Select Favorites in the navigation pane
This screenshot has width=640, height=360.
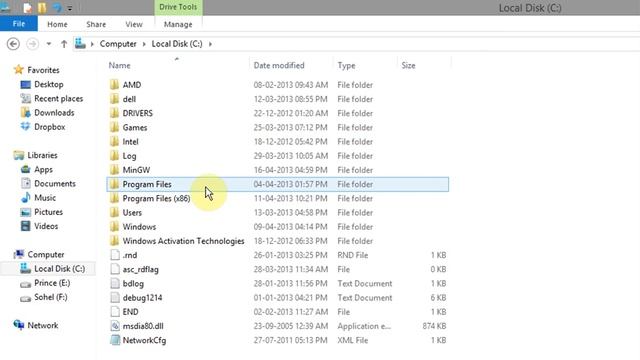43,70
